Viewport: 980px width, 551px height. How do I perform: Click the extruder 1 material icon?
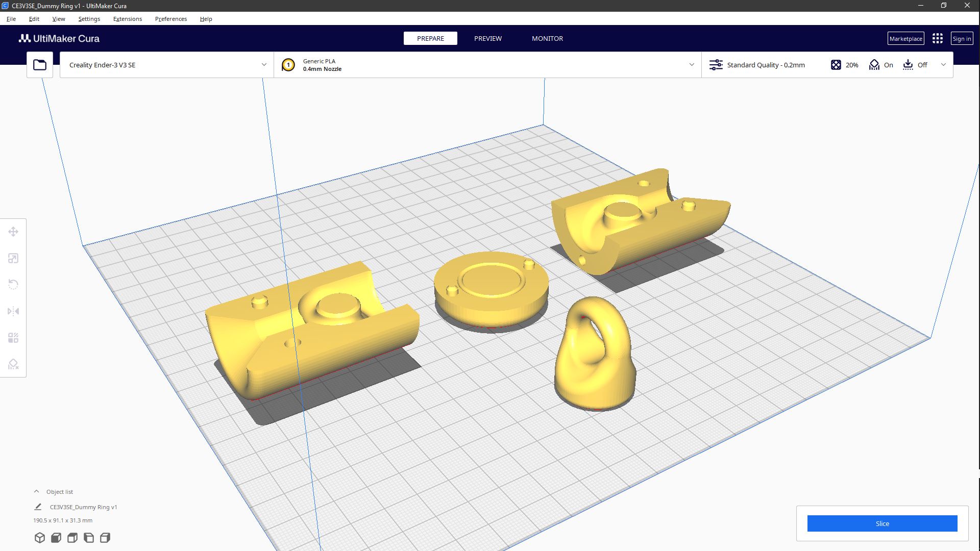coord(288,65)
